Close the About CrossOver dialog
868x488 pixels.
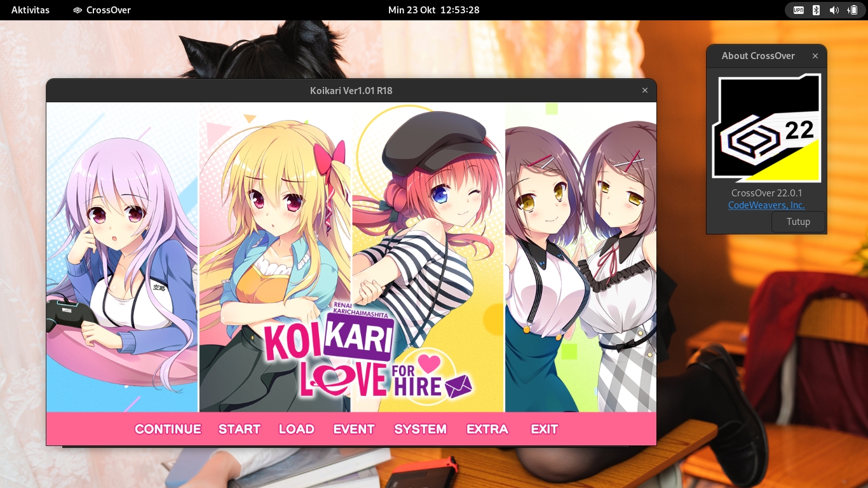(815, 56)
